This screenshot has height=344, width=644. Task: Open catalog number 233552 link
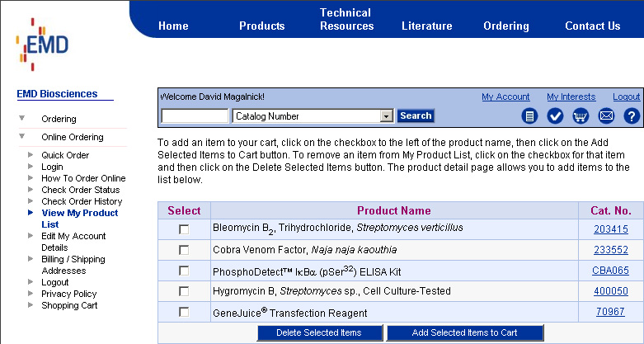tap(611, 250)
